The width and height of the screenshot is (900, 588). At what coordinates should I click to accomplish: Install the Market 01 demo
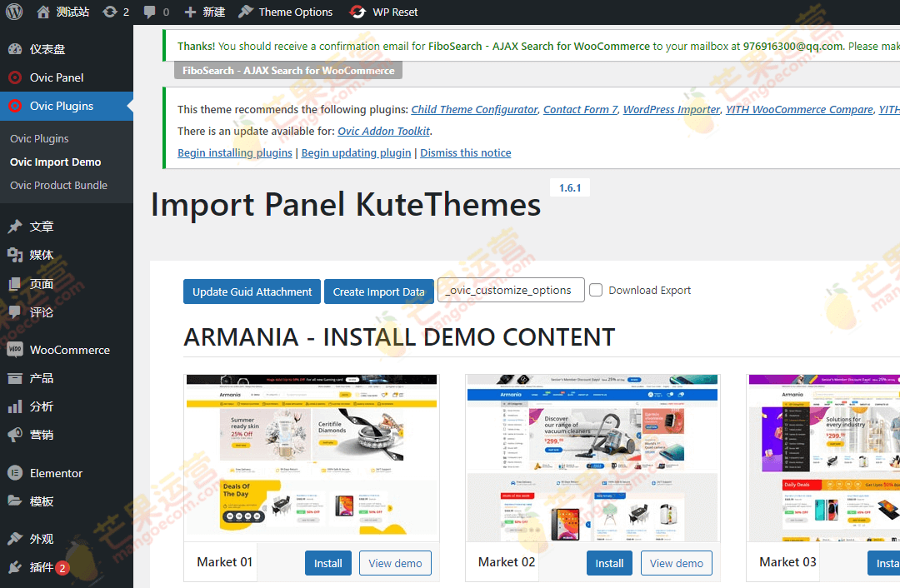pyautogui.click(x=327, y=563)
